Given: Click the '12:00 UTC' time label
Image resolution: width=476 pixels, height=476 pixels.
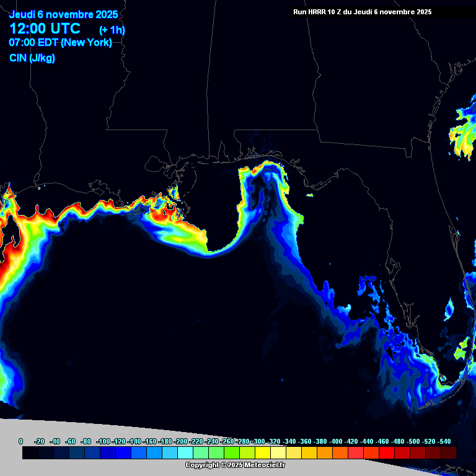Looking at the screenshot, I should pyautogui.click(x=45, y=29).
